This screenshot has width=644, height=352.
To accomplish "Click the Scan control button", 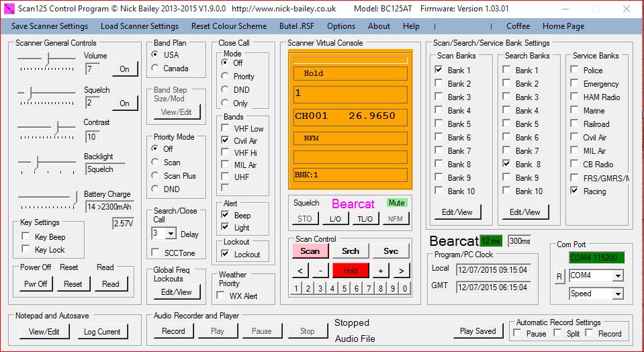I will pyautogui.click(x=310, y=251).
